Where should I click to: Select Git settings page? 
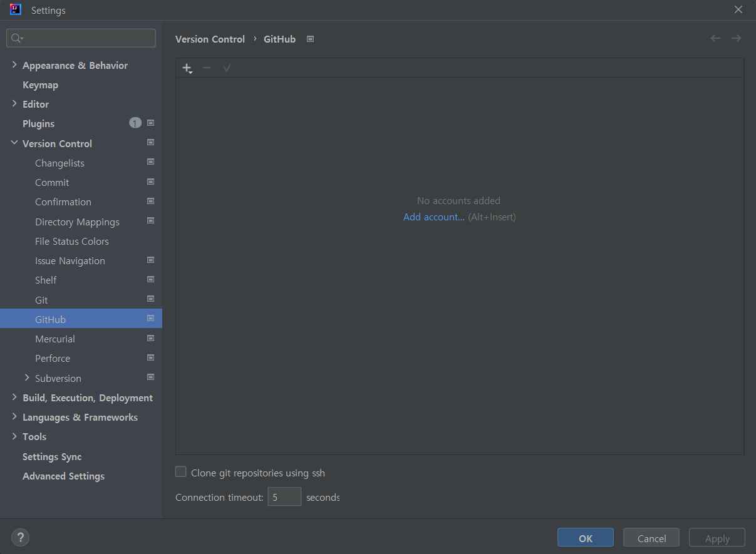point(41,300)
